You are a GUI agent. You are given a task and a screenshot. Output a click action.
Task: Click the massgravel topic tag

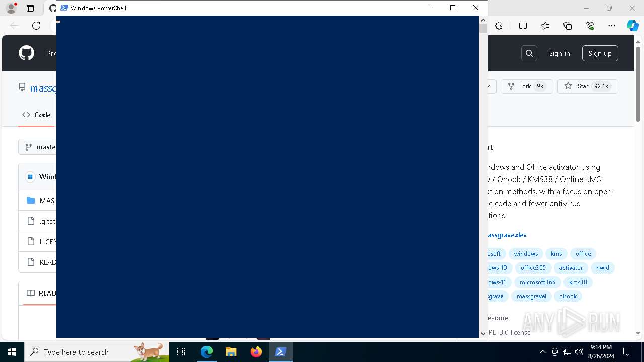click(x=531, y=296)
